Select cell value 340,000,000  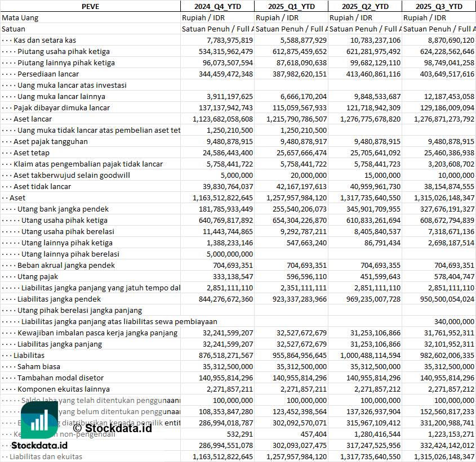[x=454, y=321]
